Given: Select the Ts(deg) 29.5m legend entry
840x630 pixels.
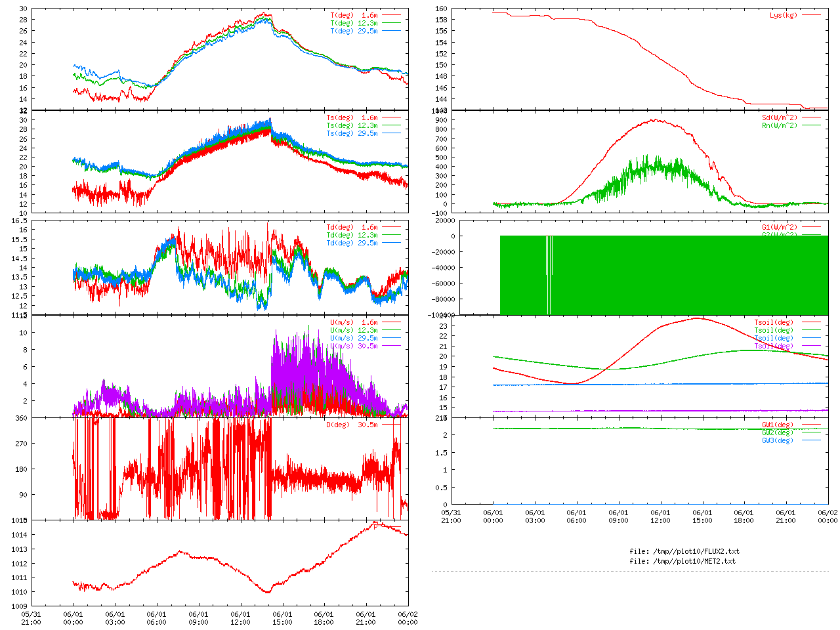Looking at the screenshot, I should (352, 134).
